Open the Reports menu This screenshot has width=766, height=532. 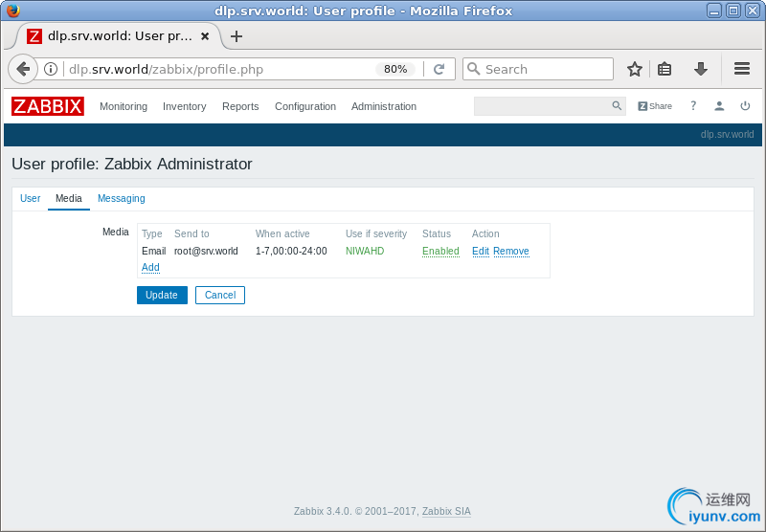(x=240, y=106)
